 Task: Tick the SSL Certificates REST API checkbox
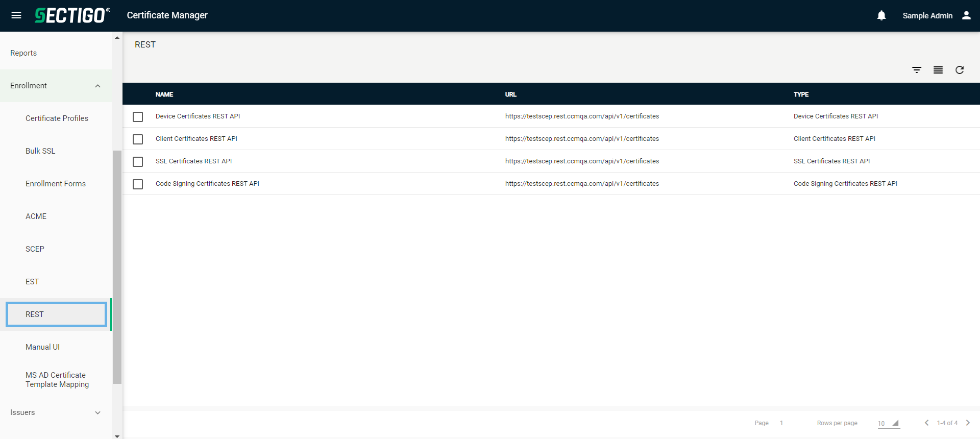[x=138, y=162]
